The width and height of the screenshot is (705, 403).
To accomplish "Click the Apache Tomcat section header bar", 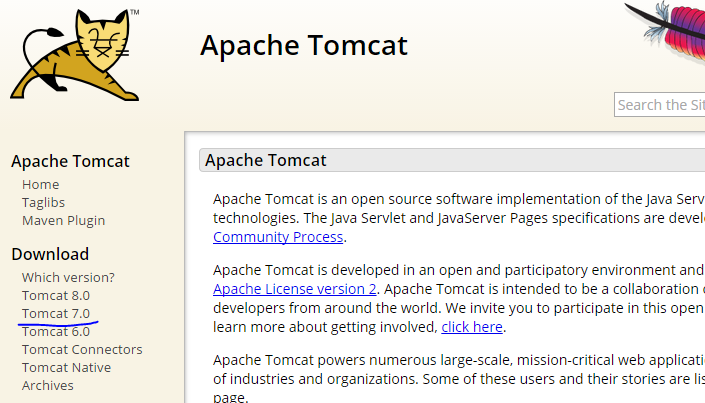I will click(x=452, y=160).
